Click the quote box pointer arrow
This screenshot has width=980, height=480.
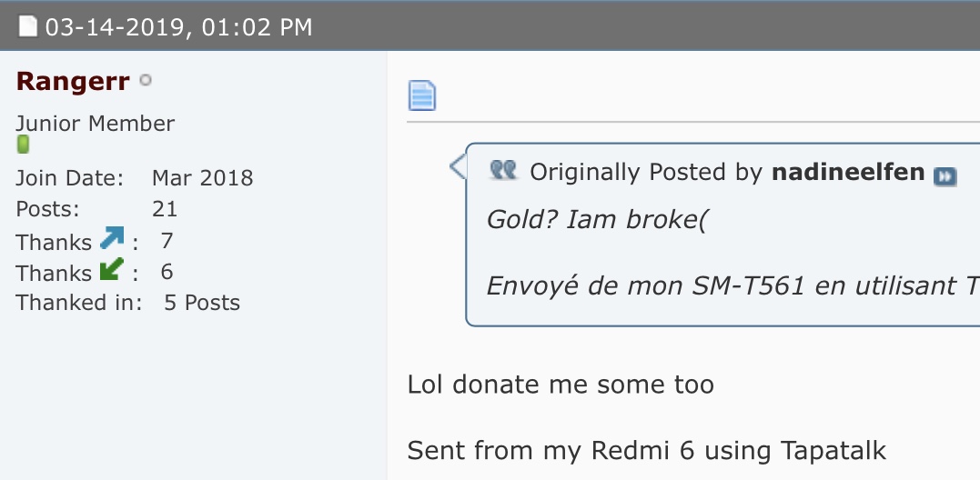458,166
